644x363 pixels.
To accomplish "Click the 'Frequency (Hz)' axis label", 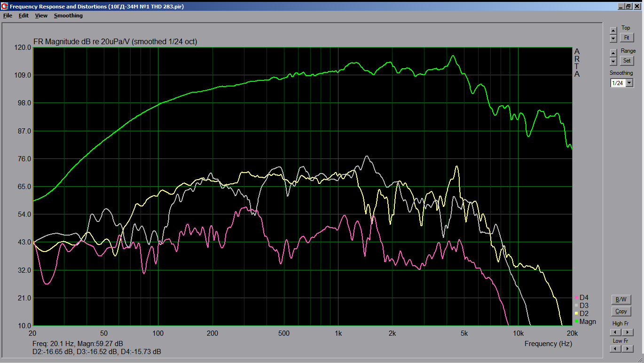I will pyautogui.click(x=548, y=344).
